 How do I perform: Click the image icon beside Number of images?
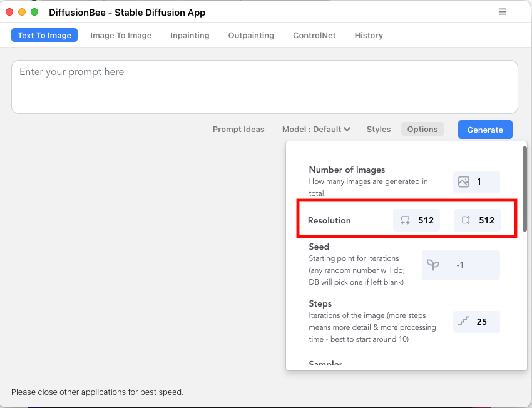click(x=463, y=182)
